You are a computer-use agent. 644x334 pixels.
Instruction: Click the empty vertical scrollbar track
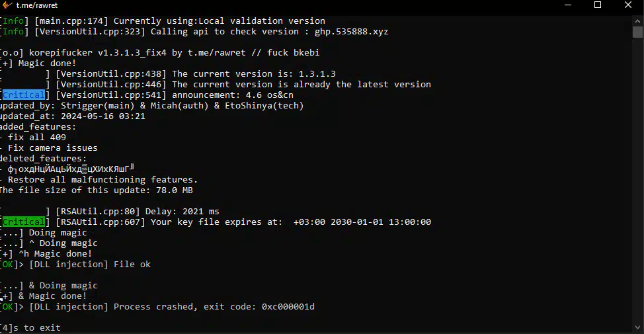[x=637, y=181]
